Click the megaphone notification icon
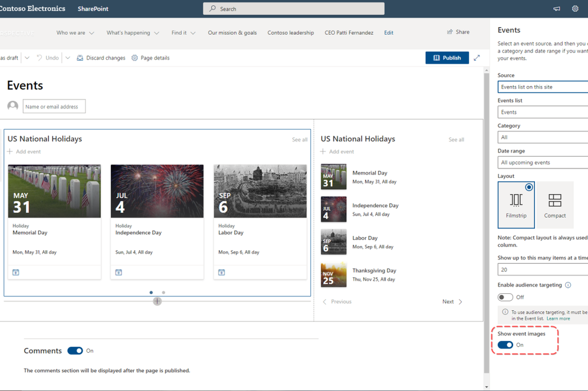Screen dimensions: 588x391 point(557,9)
